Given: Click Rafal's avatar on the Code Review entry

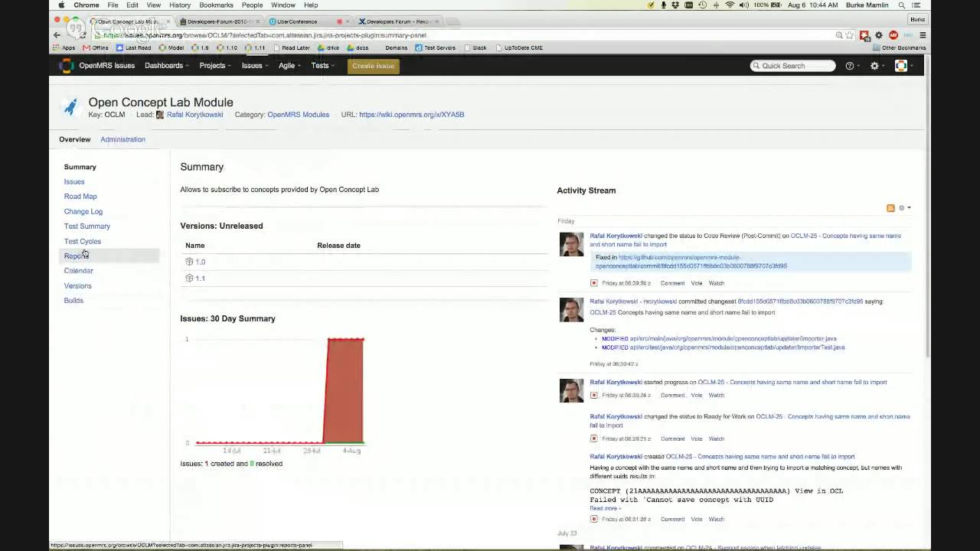Looking at the screenshot, I should tap(571, 244).
